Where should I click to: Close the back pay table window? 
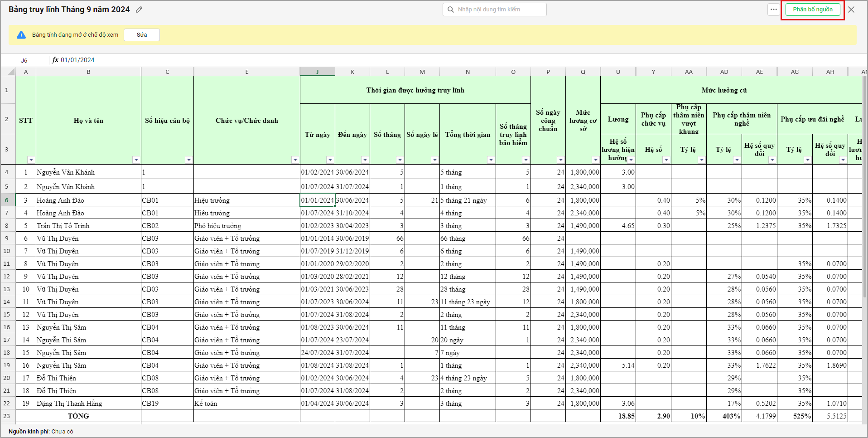pyautogui.click(x=851, y=10)
